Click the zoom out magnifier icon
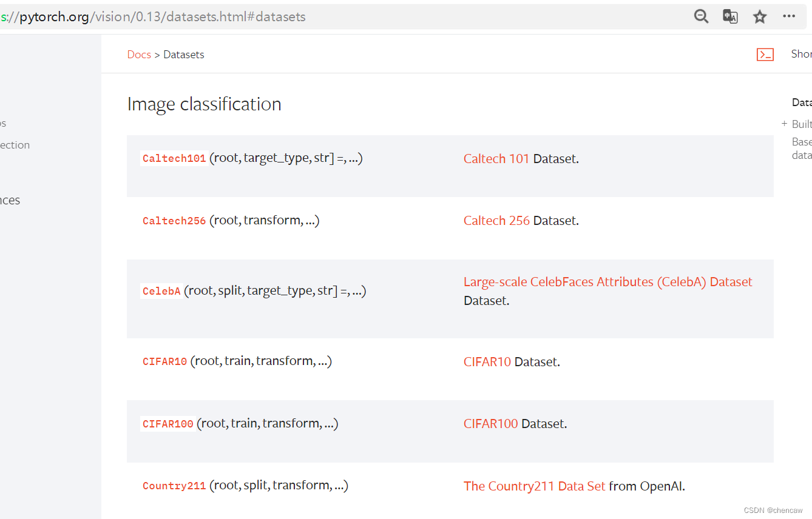The width and height of the screenshot is (812, 519). [701, 17]
